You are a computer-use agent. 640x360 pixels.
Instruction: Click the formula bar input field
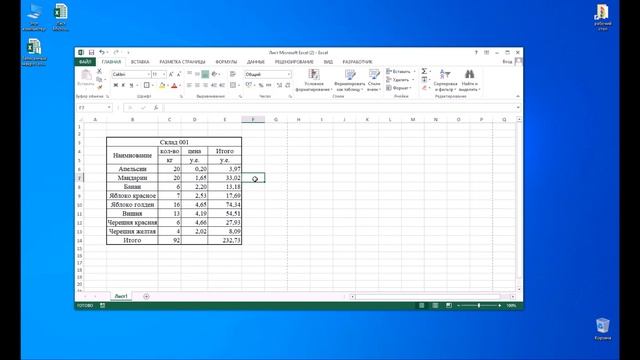click(340, 108)
